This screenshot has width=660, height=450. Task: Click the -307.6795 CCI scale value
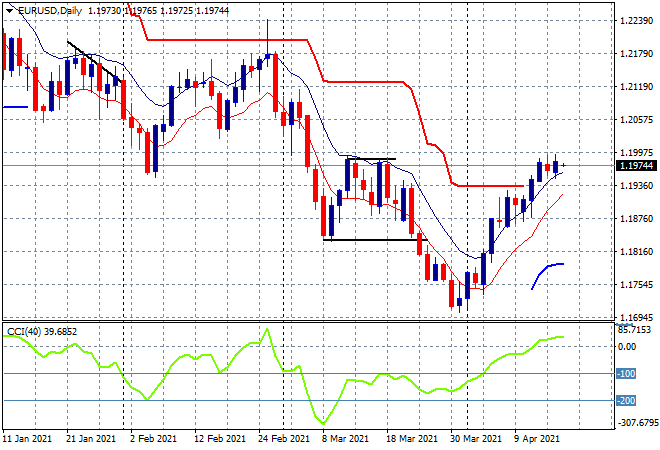click(637, 422)
